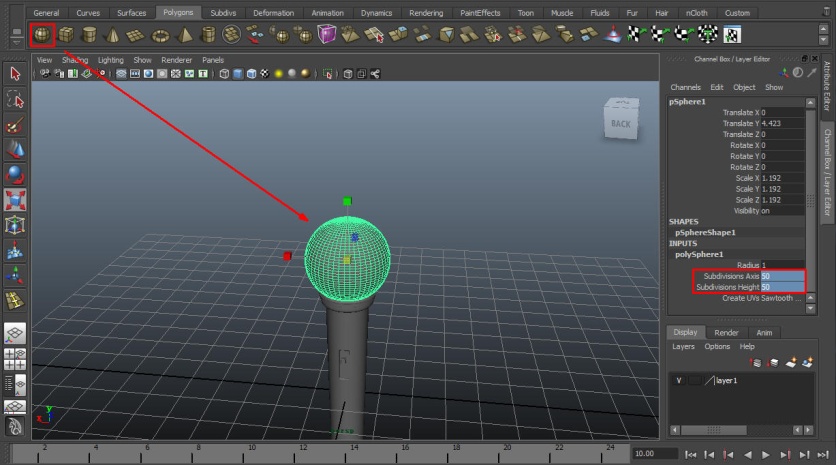
Task: Play the animation forwards
Action: (766, 455)
